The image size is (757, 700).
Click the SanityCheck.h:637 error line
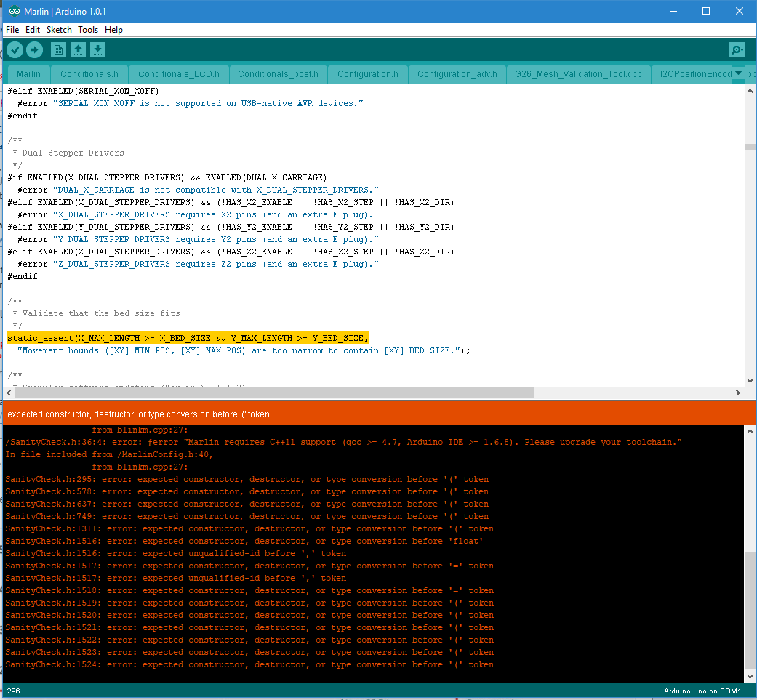pyautogui.click(x=247, y=504)
